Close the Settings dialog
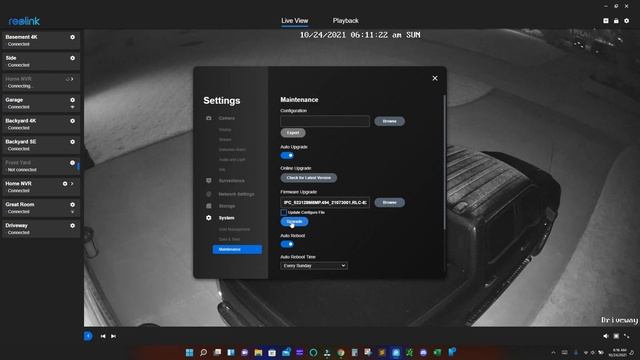This screenshot has width=640, height=360. tap(435, 78)
